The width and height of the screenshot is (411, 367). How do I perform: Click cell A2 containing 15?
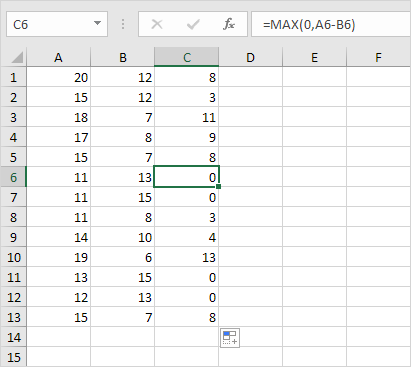point(58,97)
